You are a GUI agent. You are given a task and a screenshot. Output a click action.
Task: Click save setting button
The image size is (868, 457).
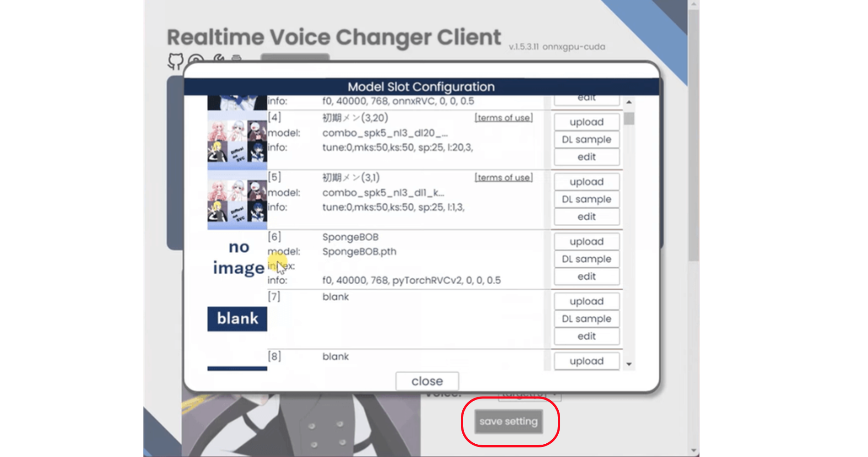509,422
